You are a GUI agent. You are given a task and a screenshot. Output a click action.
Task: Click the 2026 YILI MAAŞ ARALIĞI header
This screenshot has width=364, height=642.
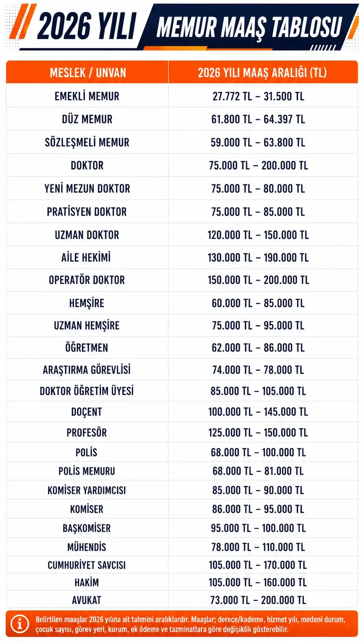(x=262, y=72)
